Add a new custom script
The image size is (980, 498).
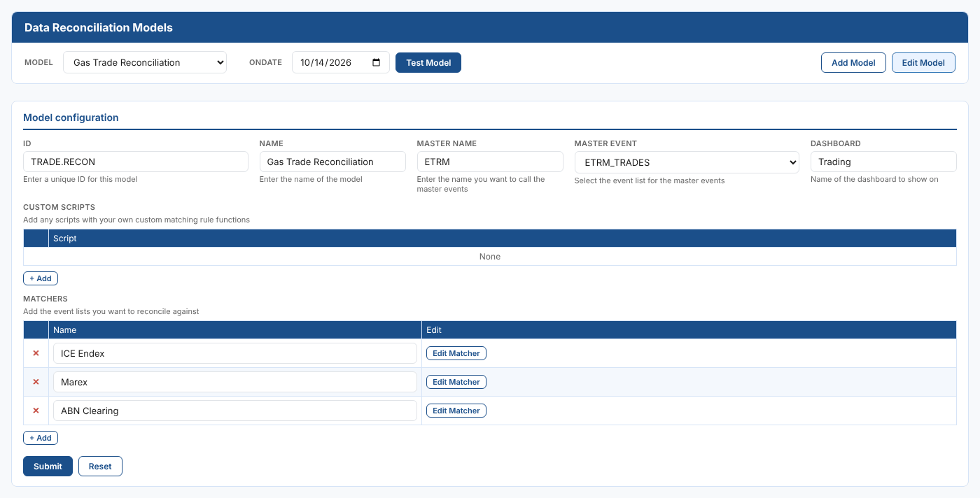[41, 278]
